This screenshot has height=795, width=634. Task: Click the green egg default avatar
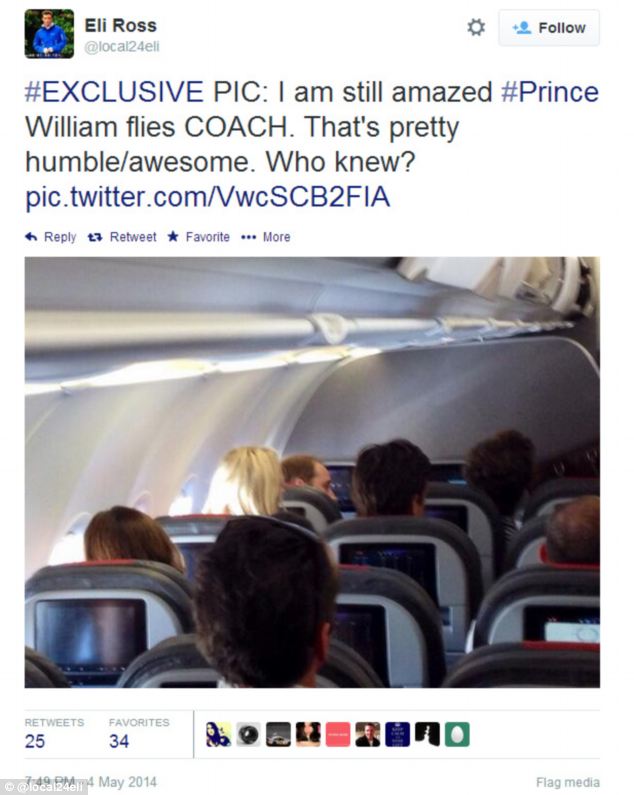[x=457, y=735]
